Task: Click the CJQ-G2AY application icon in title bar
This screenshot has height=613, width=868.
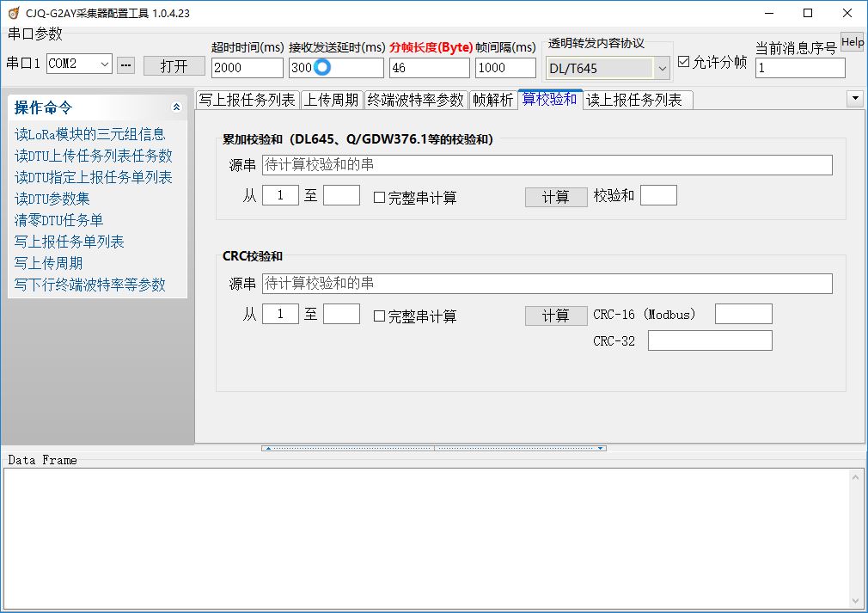Action: pos(12,13)
